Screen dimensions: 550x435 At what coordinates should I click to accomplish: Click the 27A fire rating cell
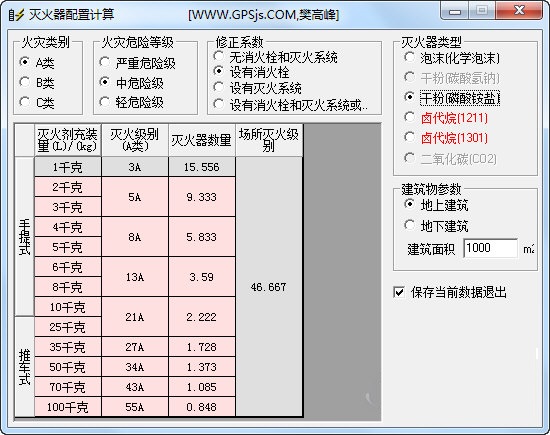[135, 347]
